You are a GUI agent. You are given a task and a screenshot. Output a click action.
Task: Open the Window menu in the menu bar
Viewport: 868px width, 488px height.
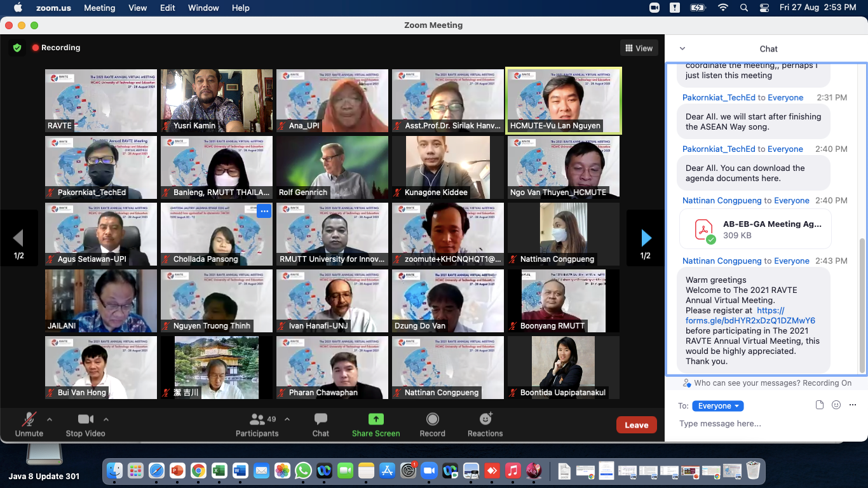[203, 8]
